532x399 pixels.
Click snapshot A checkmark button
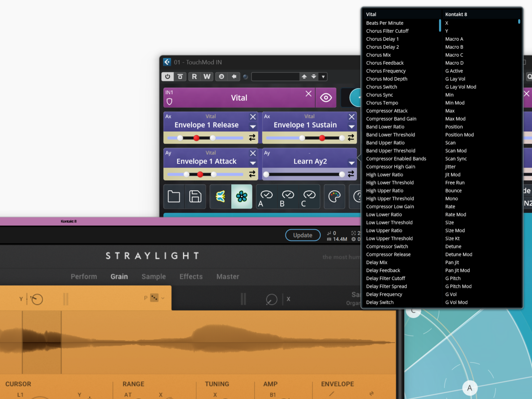266,197
